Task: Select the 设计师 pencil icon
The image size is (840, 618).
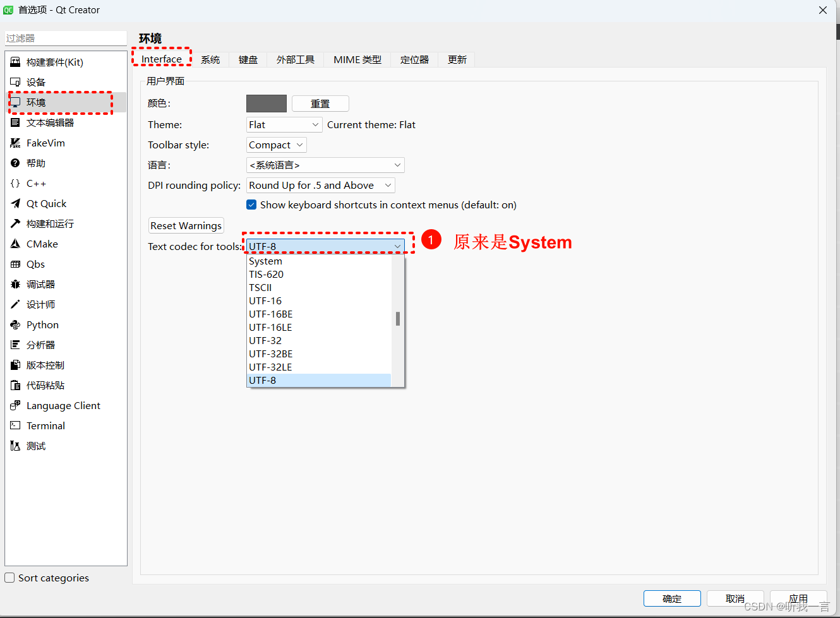Action: [15, 304]
